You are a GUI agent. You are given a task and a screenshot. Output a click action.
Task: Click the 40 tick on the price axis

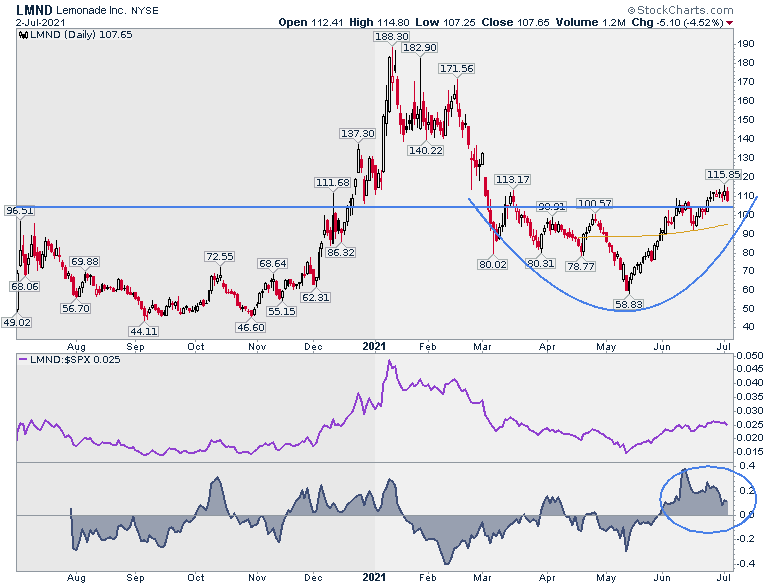pyautogui.click(x=749, y=327)
